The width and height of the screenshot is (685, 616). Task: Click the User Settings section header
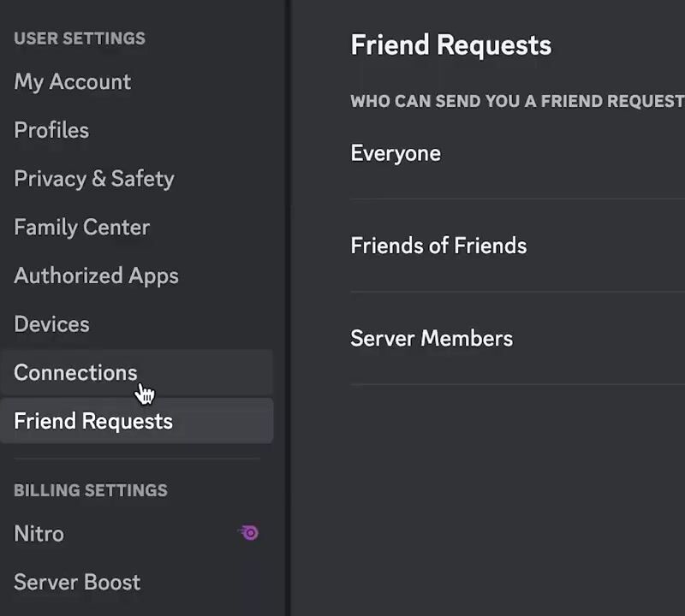80,38
